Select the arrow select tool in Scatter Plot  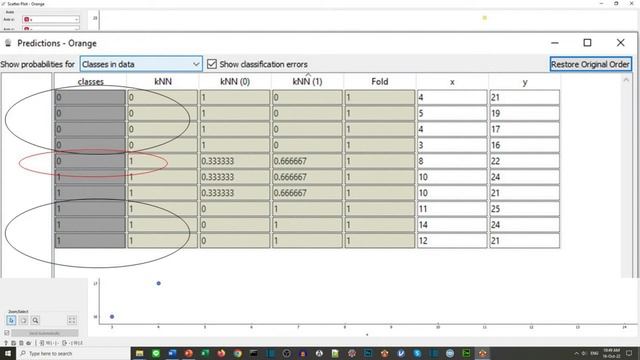[x=11, y=320]
